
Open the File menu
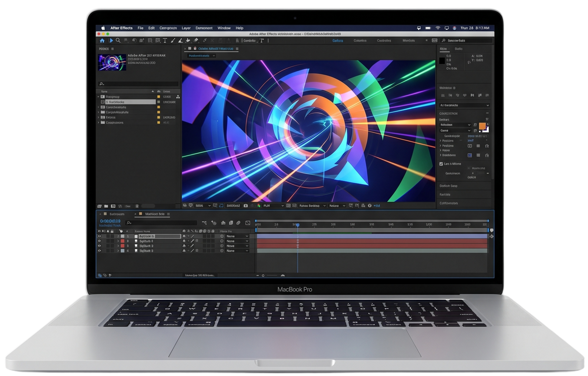140,28
